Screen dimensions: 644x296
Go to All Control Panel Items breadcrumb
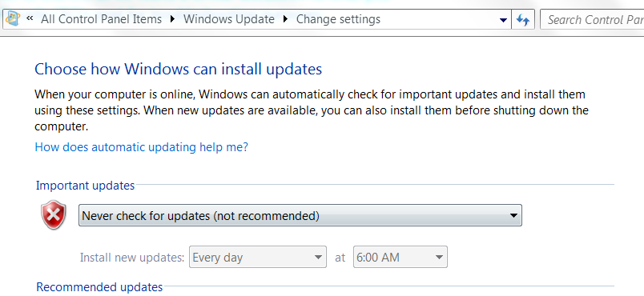pos(102,19)
